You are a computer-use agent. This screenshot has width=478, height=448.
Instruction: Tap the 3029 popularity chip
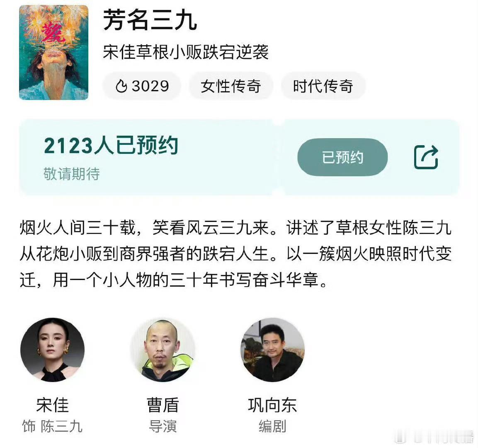click(142, 86)
